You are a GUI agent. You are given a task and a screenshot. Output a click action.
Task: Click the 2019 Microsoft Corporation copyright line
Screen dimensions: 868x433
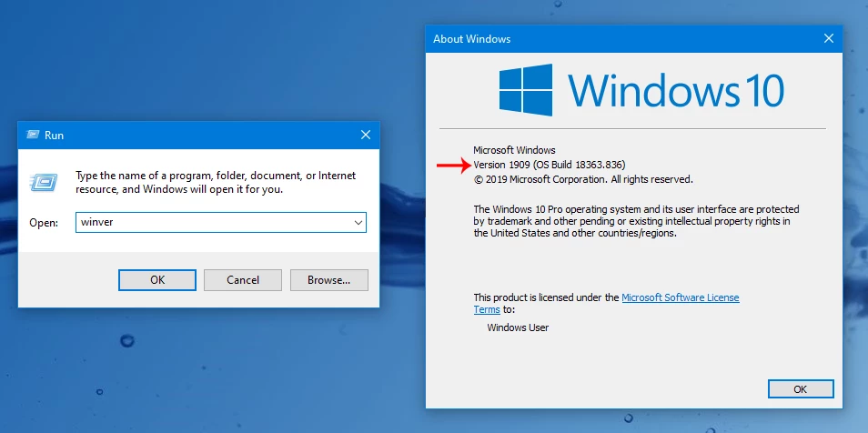583,179
